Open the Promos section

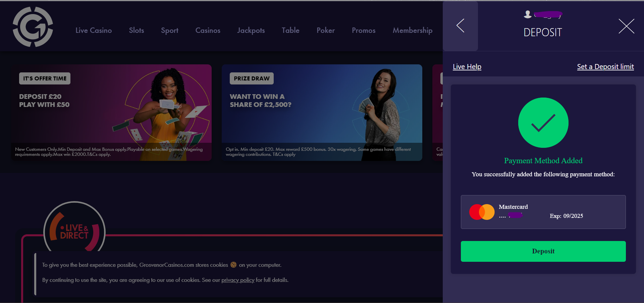click(364, 31)
